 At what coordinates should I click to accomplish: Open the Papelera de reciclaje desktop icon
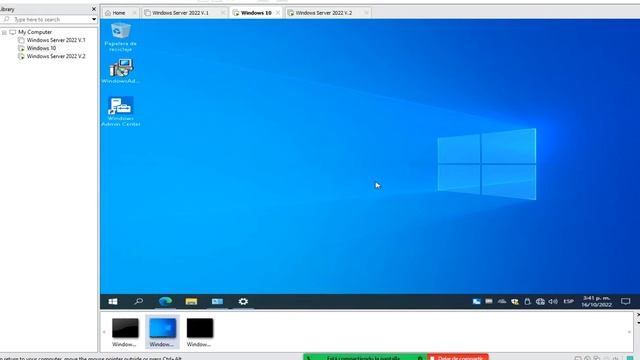coord(120,37)
